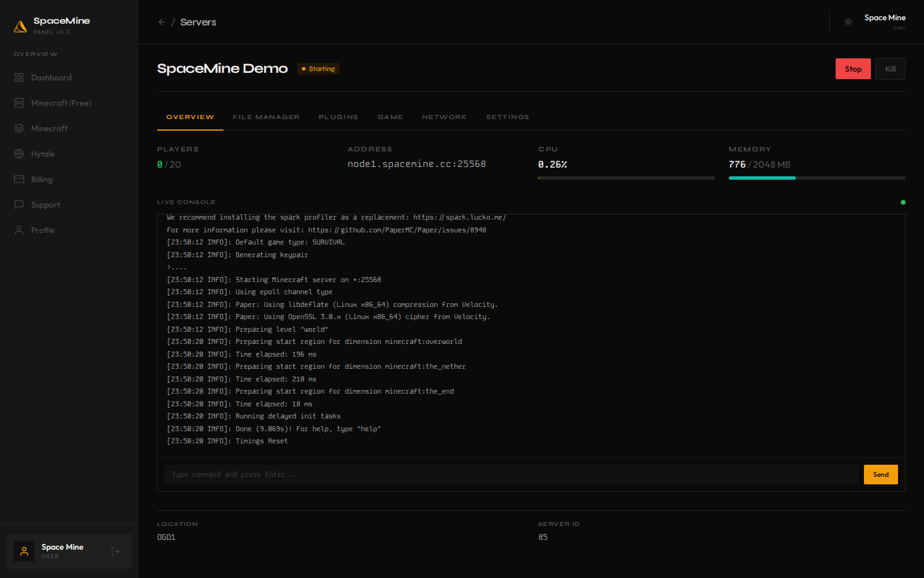Click the github.com PaperMC issues URL line
The height and width of the screenshot is (578, 924).
(327, 230)
